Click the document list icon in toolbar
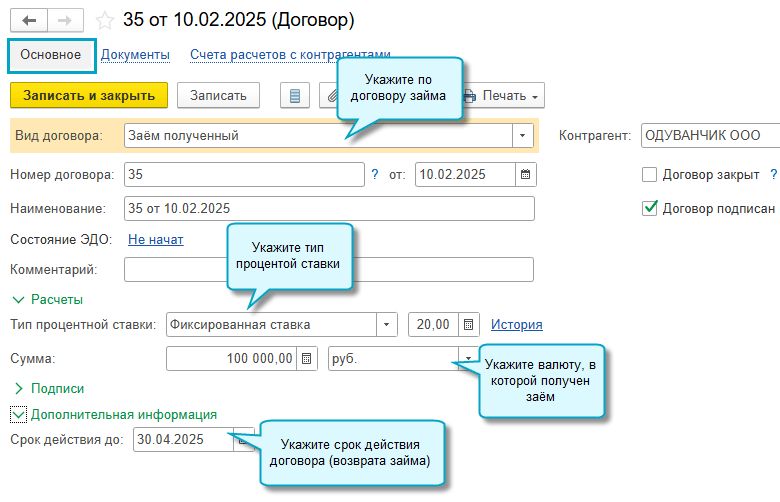 click(x=294, y=96)
